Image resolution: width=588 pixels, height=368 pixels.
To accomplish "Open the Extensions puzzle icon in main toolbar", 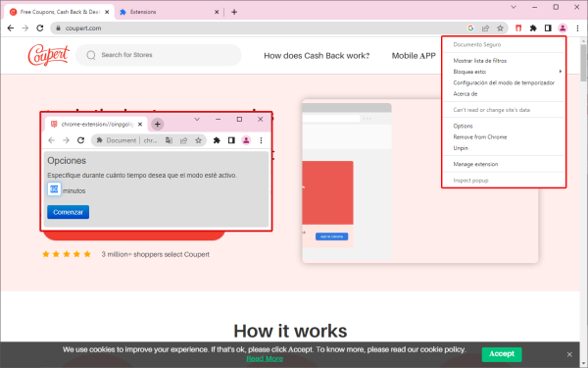I will (533, 28).
